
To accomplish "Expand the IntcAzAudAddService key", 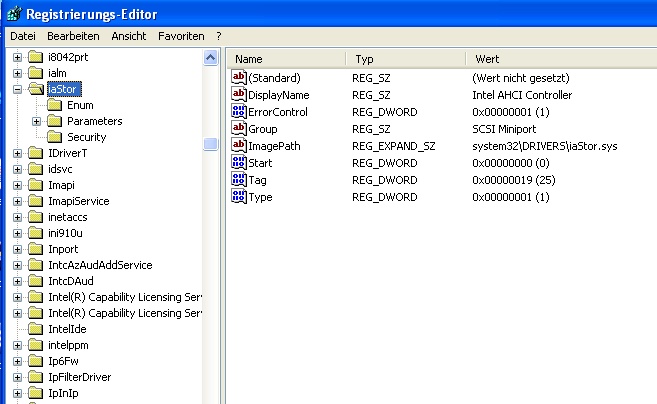I will click(x=17, y=265).
